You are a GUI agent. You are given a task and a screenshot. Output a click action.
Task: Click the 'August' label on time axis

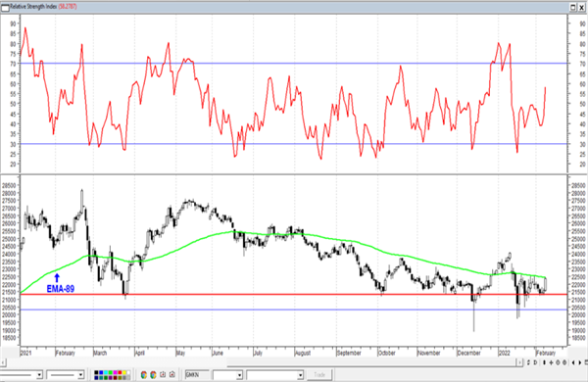coord(303,354)
